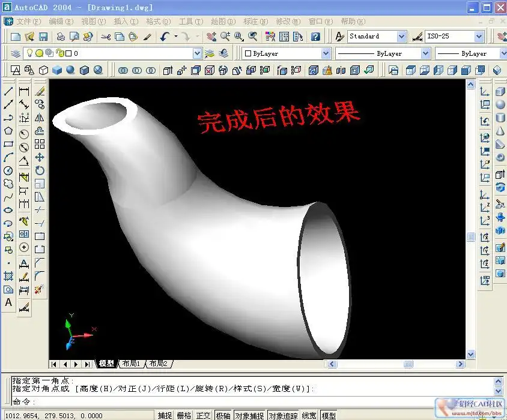The image size is (507, 420).
Task: Toggle 栅格 grid display in status bar
Action: pyautogui.click(x=184, y=415)
